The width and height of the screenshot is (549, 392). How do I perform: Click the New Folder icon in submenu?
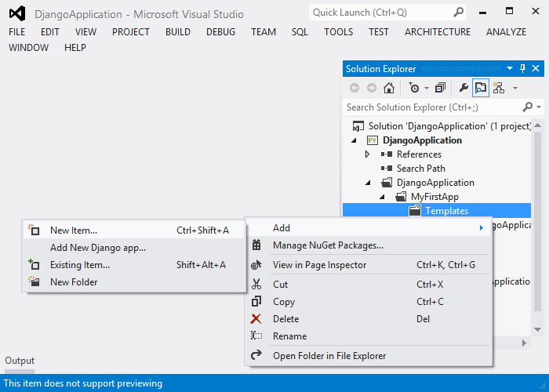(x=34, y=281)
